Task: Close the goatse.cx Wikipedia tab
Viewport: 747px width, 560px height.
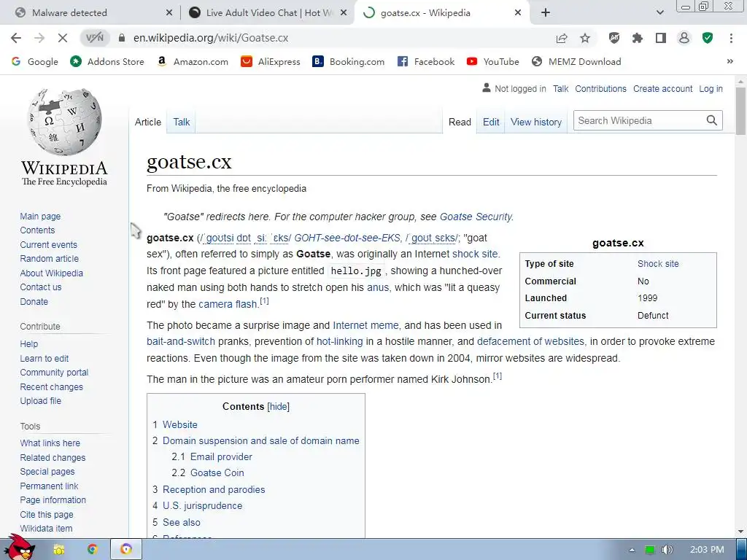Action: click(x=518, y=13)
